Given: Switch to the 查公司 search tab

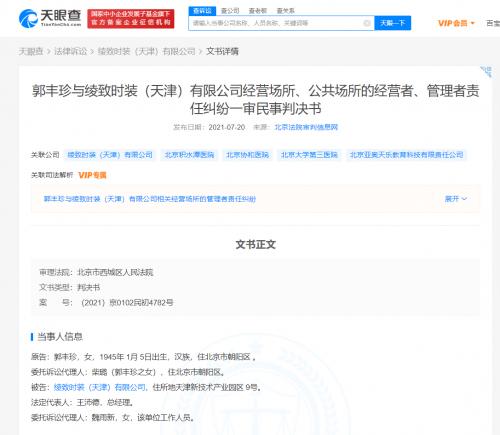Looking at the screenshot, I should point(230,11).
